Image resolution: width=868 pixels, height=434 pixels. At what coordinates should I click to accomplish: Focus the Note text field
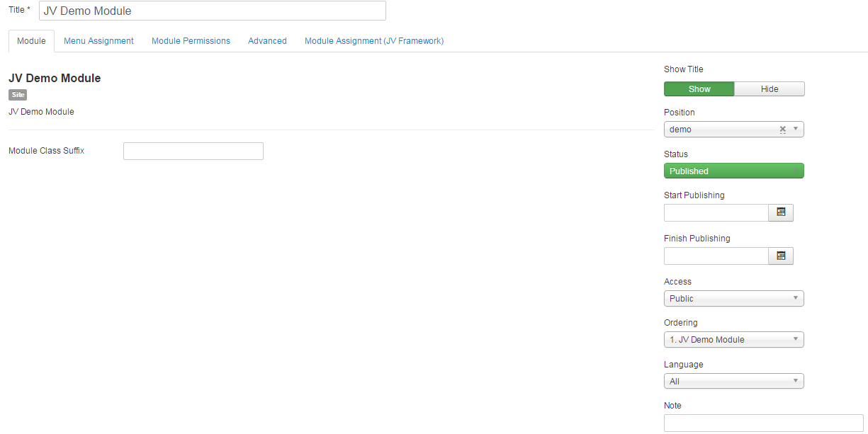(764, 423)
